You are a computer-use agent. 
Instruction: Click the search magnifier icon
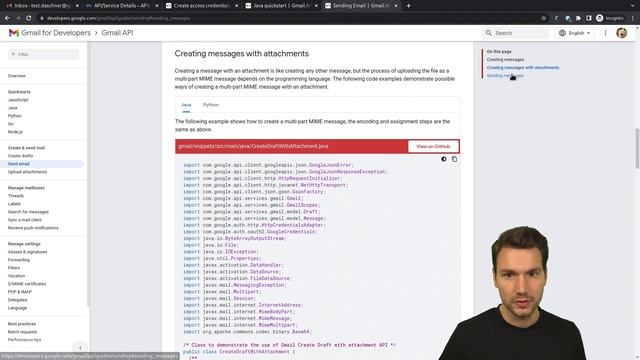click(489, 33)
